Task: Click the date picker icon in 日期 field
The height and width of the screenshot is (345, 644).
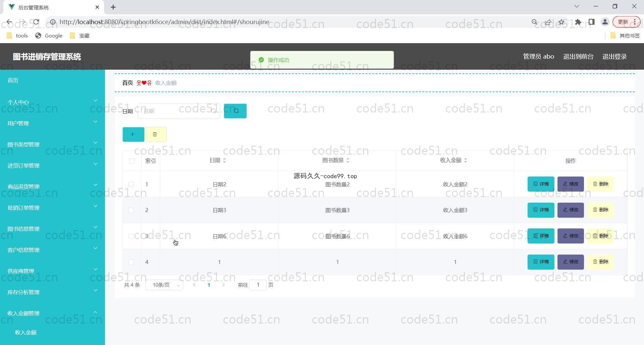Action: coord(213,111)
